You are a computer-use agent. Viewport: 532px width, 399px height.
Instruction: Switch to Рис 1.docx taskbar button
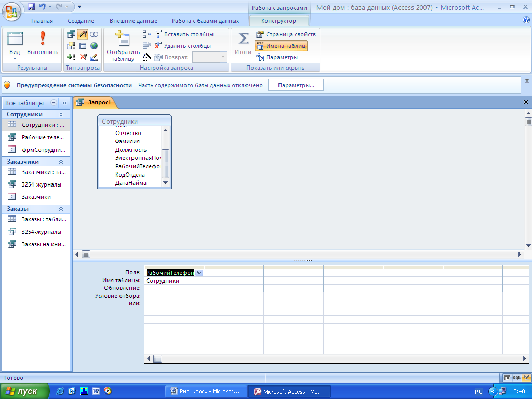tap(206, 391)
